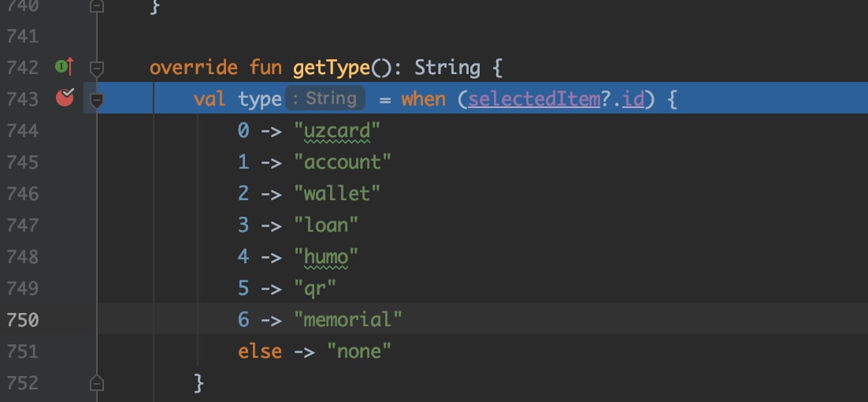Click line number 751 in the gutter
Viewport: 868px width, 402px height.
click(23, 352)
